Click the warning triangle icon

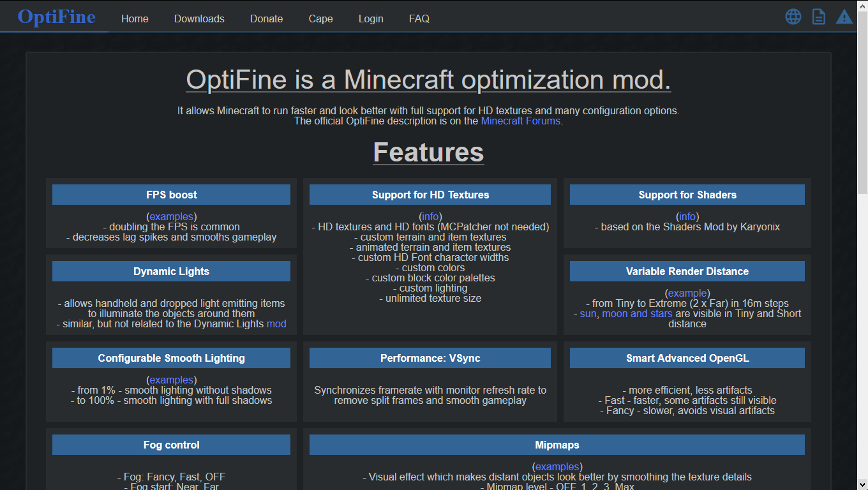844,17
